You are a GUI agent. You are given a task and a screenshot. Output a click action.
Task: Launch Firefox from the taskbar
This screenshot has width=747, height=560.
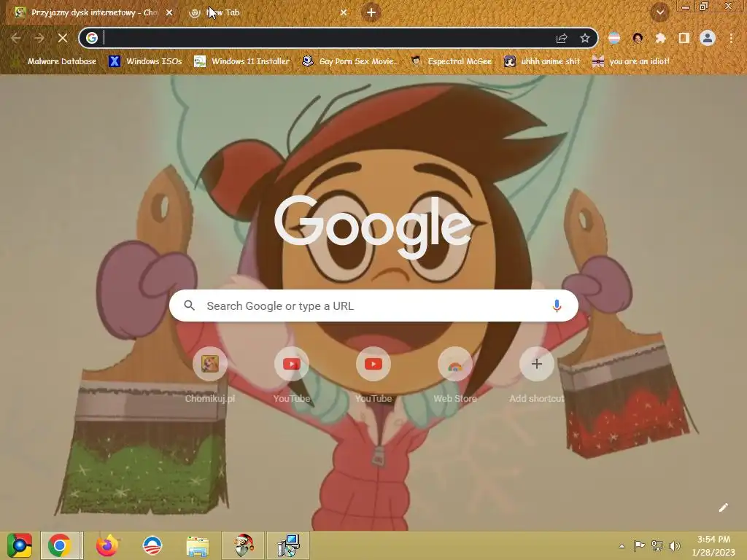pos(107,545)
